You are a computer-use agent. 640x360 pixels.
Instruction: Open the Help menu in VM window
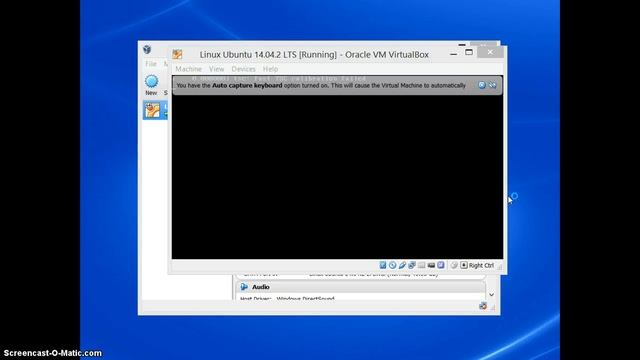(270, 69)
